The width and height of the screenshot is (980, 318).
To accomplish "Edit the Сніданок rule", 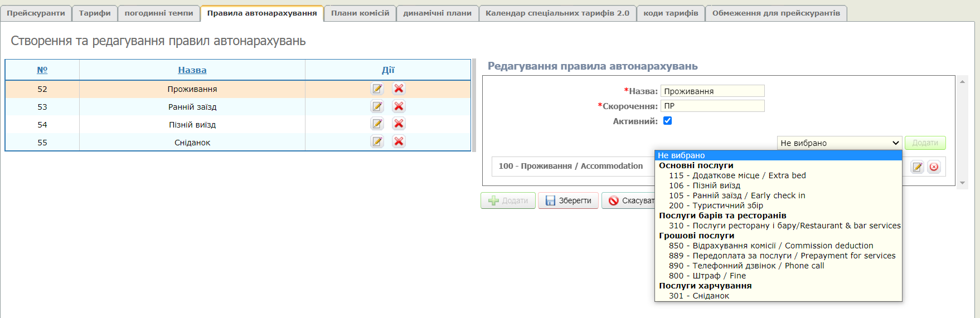I will [377, 142].
